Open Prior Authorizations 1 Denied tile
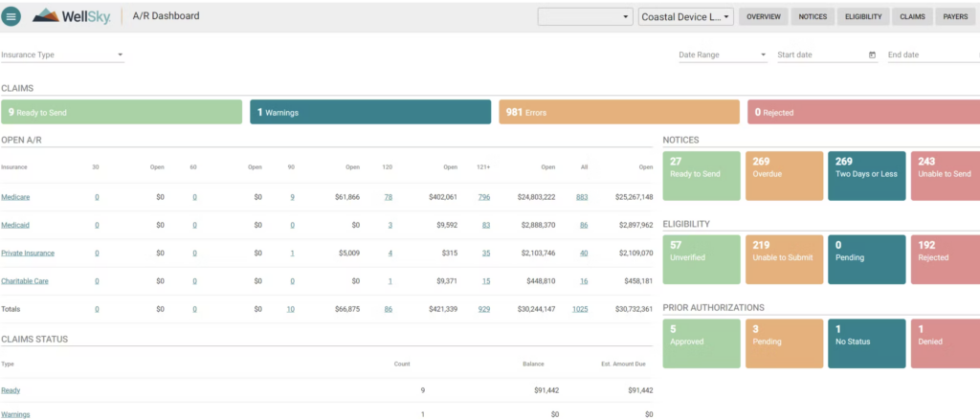Image resolution: width=980 pixels, height=419 pixels. point(945,343)
